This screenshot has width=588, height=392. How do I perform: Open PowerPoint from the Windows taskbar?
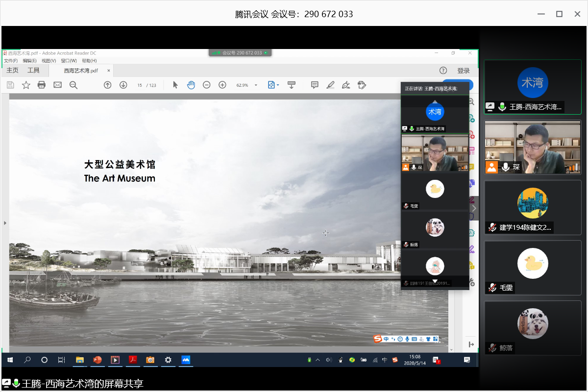(97, 360)
